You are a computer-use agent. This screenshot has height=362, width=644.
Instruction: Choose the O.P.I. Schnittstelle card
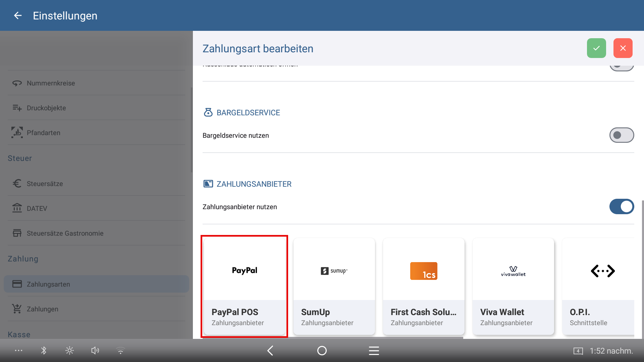click(x=598, y=286)
